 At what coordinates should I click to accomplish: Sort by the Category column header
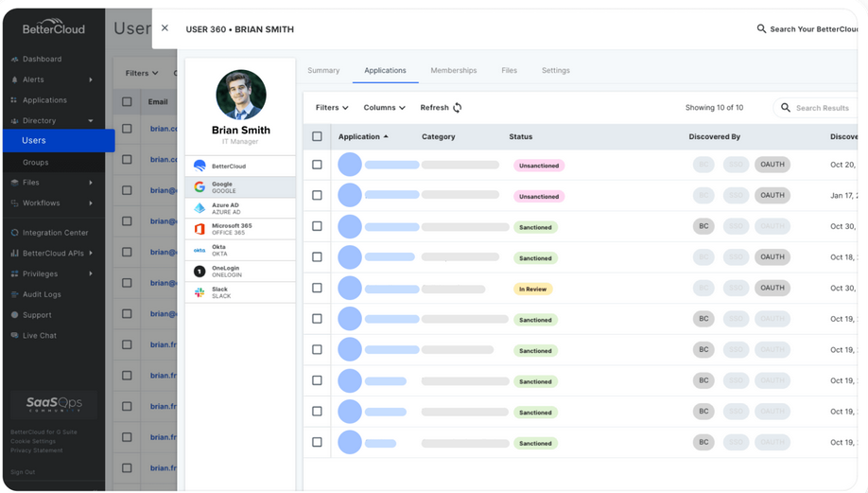point(439,136)
